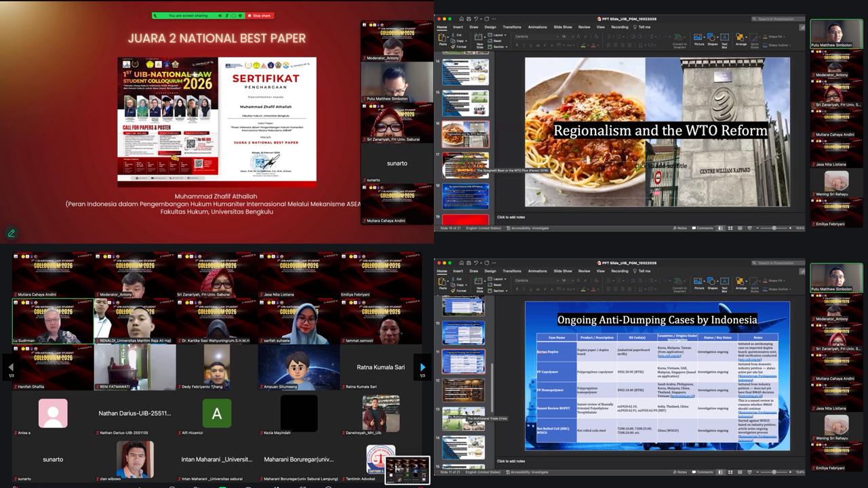Adjust zoom slider below the Anti-Dumping Cases slide

(x=773, y=472)
